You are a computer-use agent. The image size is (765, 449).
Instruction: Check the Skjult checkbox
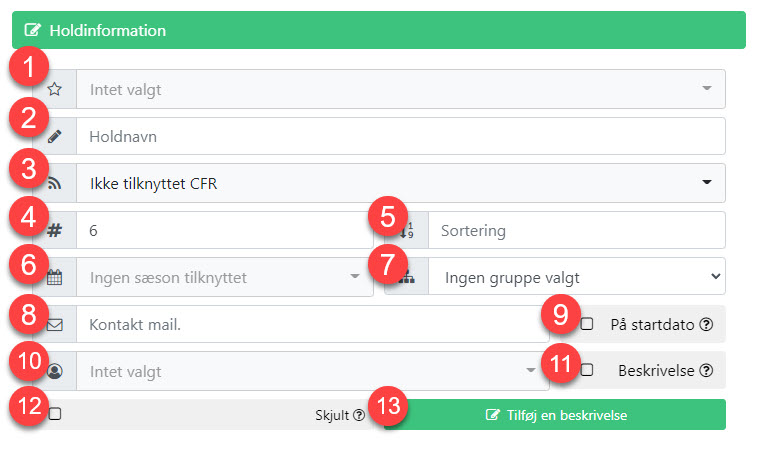point(55,414)
